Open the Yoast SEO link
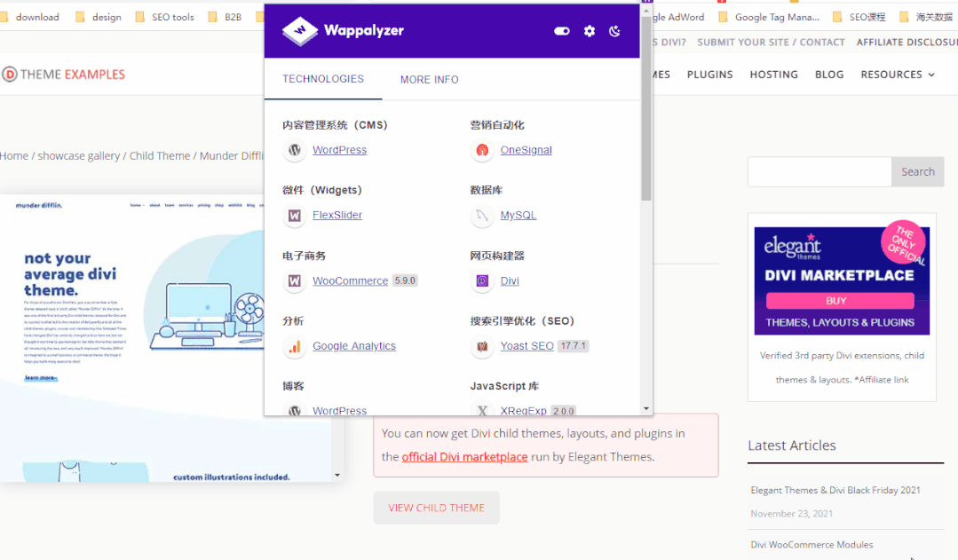The width and height of the screenshot is (958, 560). click(x=527, y=345)
